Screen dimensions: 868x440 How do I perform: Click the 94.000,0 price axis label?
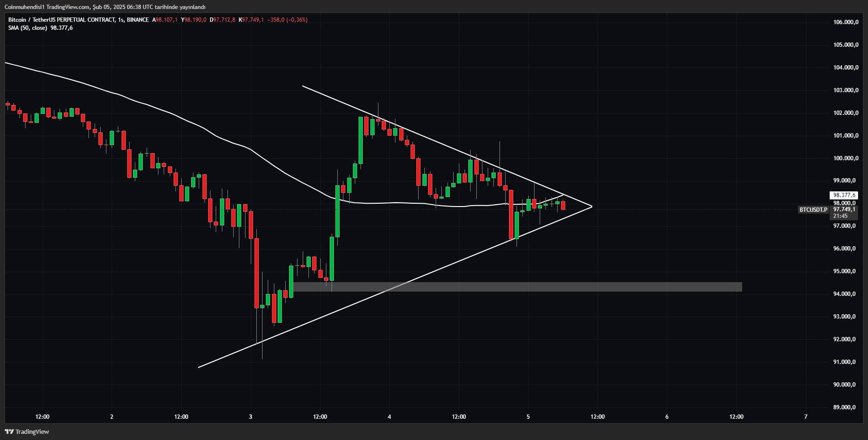click(x=844, y=294)
